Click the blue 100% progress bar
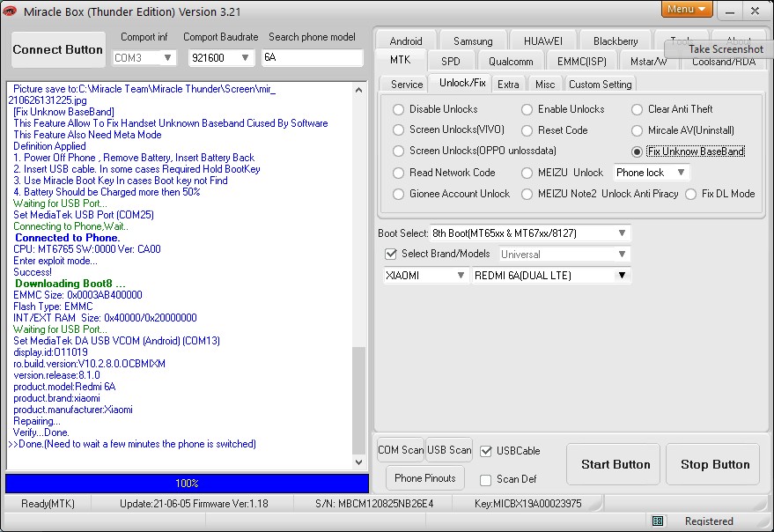 pos(187,484)
